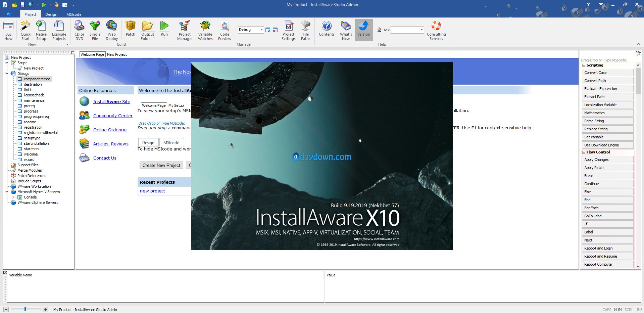This screenshot has width=644, height=313.
Task: Select the New Project document tab
Action: [117, 54]
